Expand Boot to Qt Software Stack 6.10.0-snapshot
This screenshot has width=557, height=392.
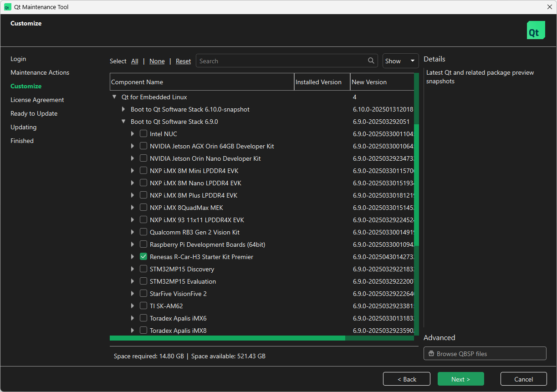[x=123, y=109]
